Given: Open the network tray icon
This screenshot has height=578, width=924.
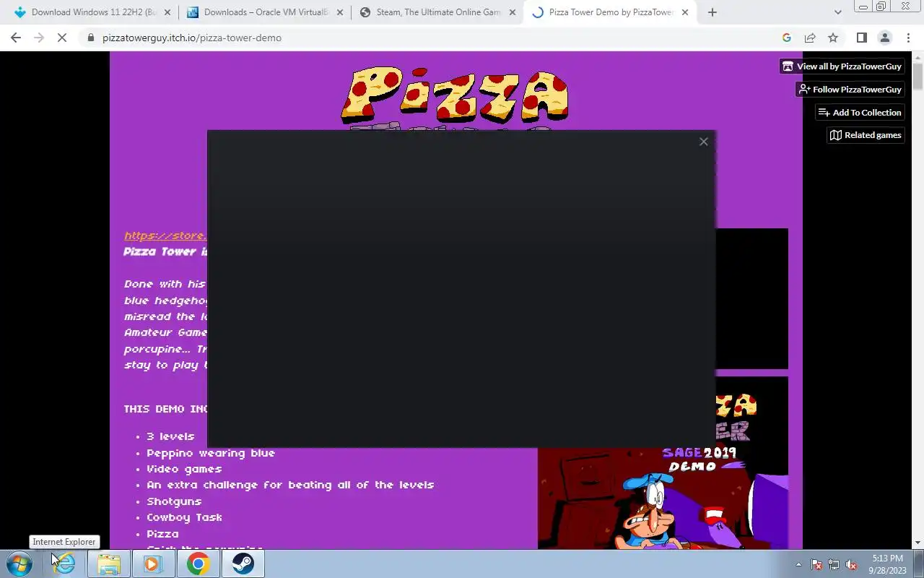Looking at the screenshot, I should (x=834, y=564).
